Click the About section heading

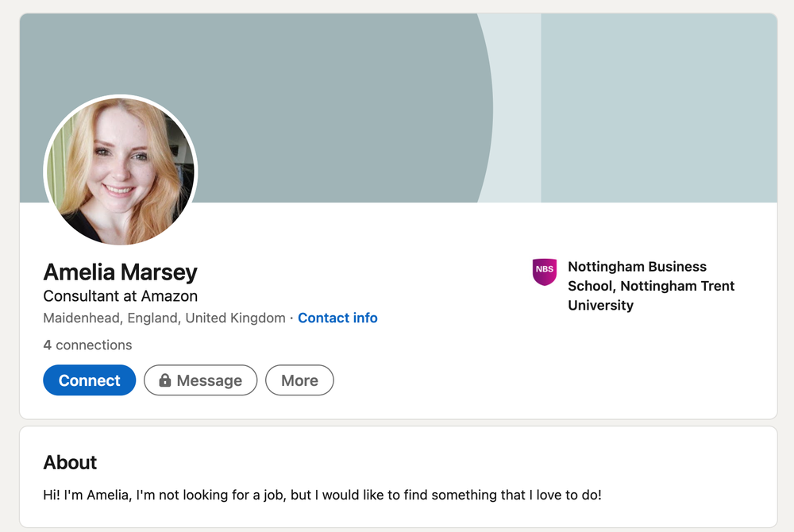pos(70,463)
